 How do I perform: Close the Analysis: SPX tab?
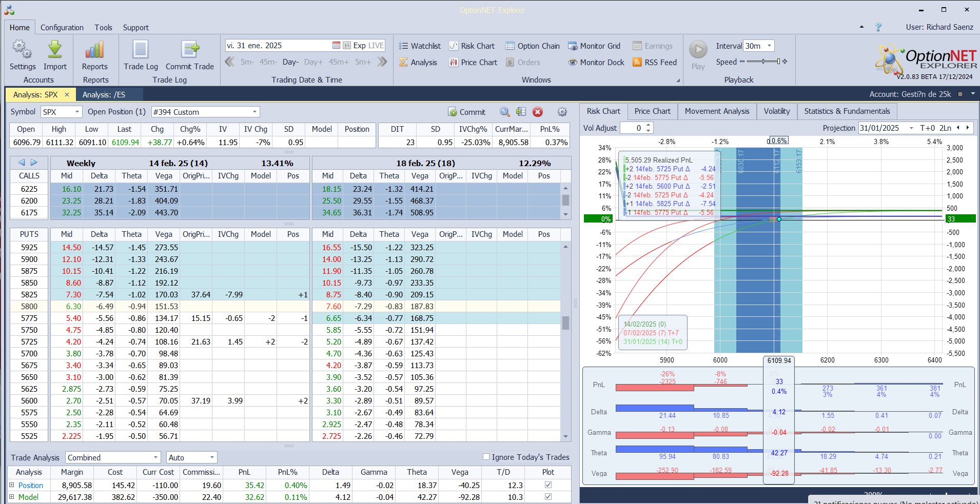67,94
